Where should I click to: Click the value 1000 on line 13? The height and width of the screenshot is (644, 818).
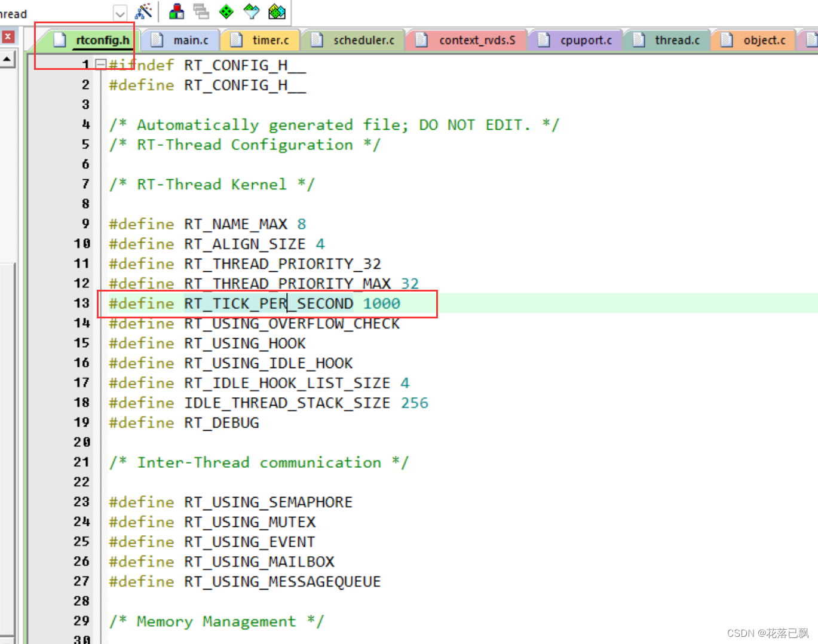pos(381,303)
